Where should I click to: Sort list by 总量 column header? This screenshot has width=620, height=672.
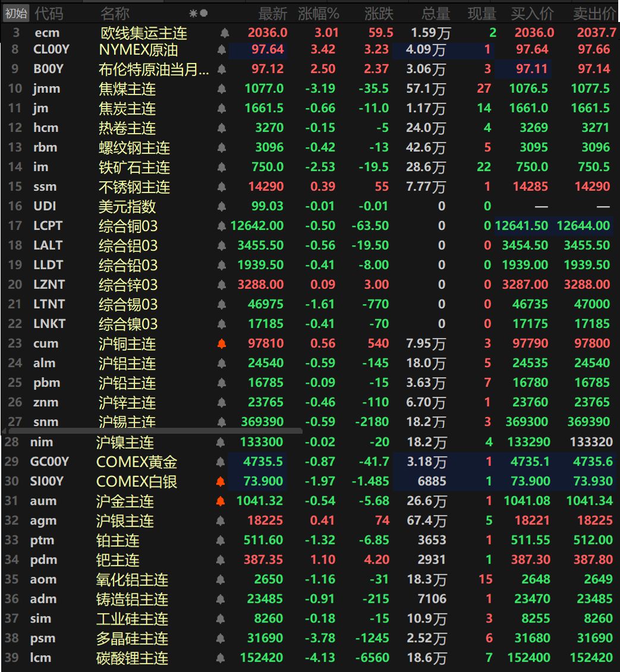436,13
